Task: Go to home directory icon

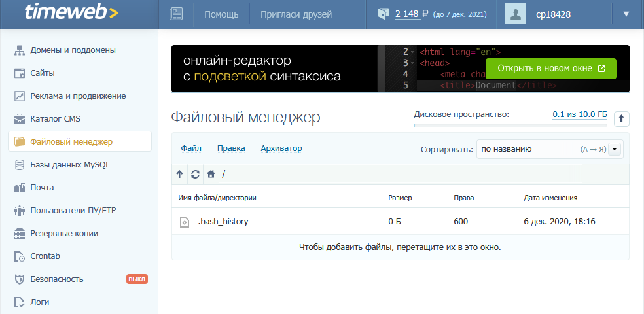Action: 211,175
